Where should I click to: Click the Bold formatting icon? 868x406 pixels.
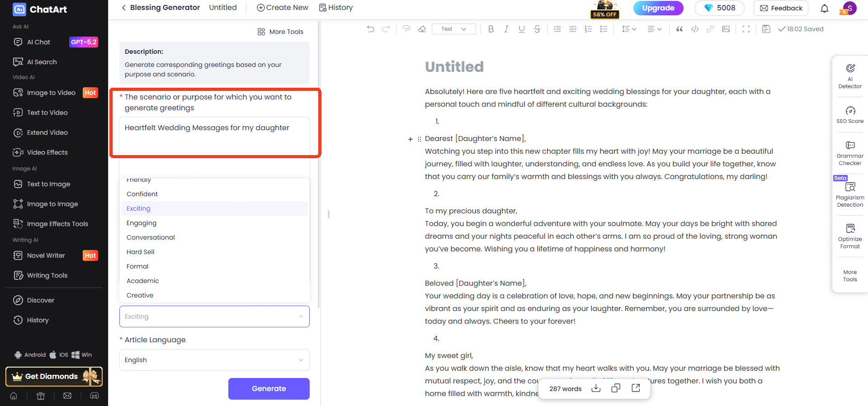point(491,29)
